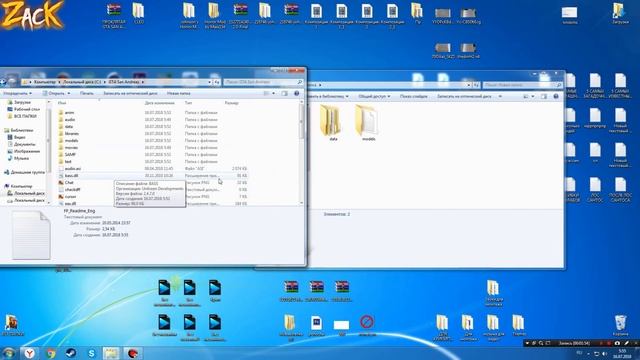Select Музыка in the navigation pane
The image size is (640, 360).
click(x=18, y=158)
